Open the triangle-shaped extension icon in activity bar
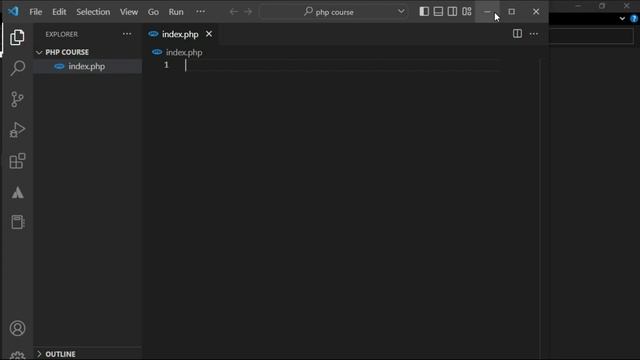 [17, 192]
